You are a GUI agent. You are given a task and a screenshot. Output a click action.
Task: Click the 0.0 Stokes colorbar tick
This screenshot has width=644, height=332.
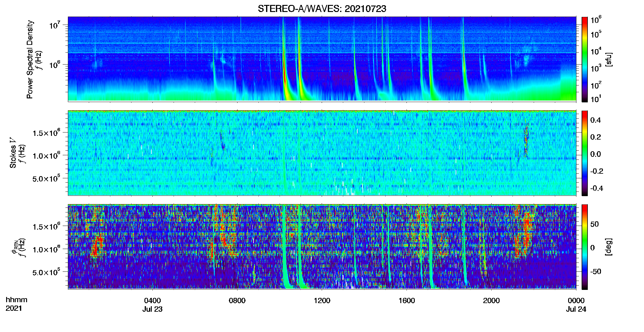pos(595,154)
